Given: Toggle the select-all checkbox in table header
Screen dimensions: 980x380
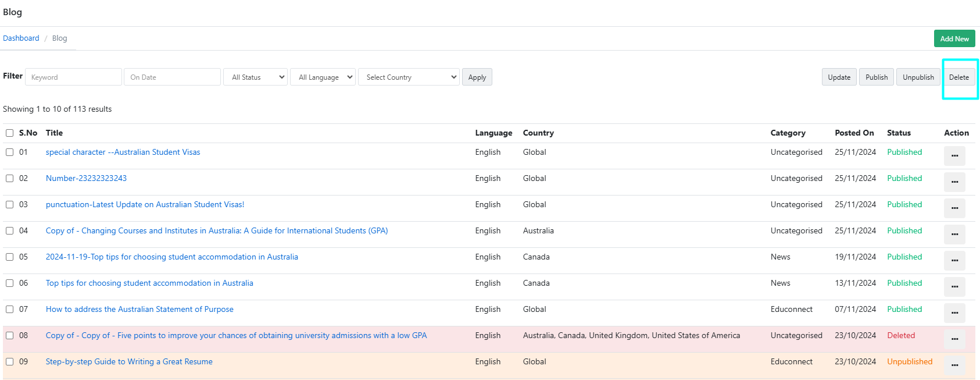Looking at the screenshot, I should [10, 133].
